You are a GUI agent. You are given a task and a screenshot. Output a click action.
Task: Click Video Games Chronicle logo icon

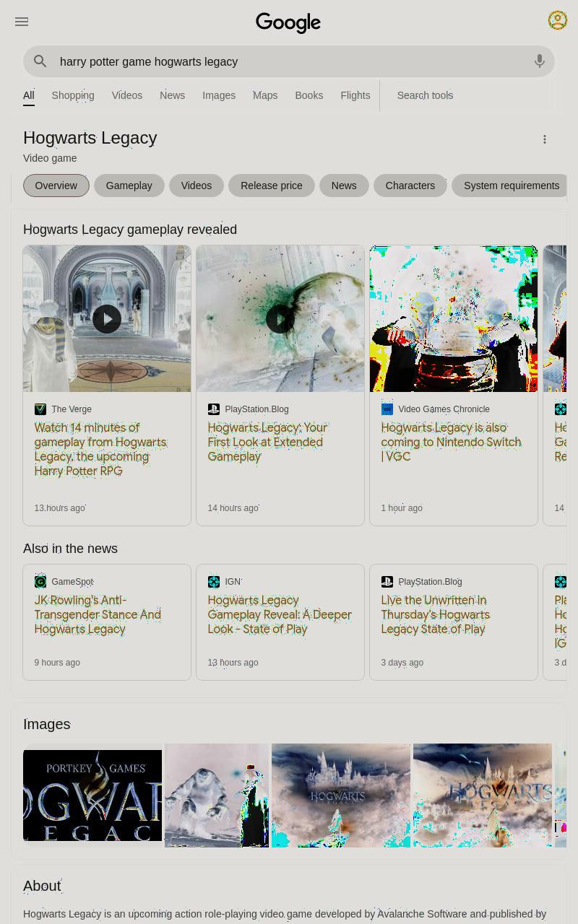point(387,409)
